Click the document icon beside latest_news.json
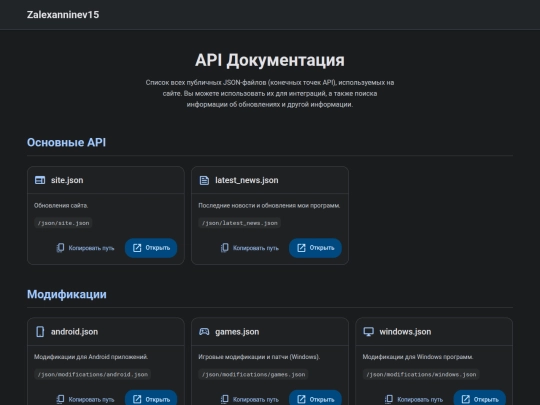 pos(204,180)
